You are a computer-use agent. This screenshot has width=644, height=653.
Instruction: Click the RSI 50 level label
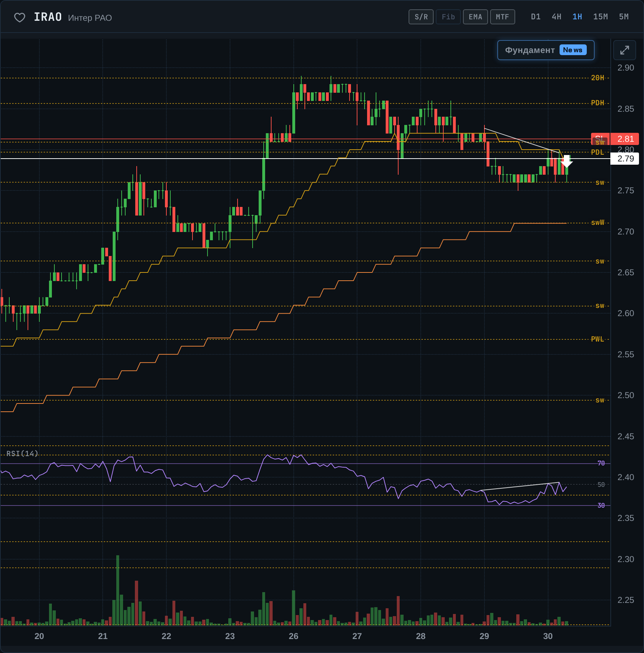(601, 485)
